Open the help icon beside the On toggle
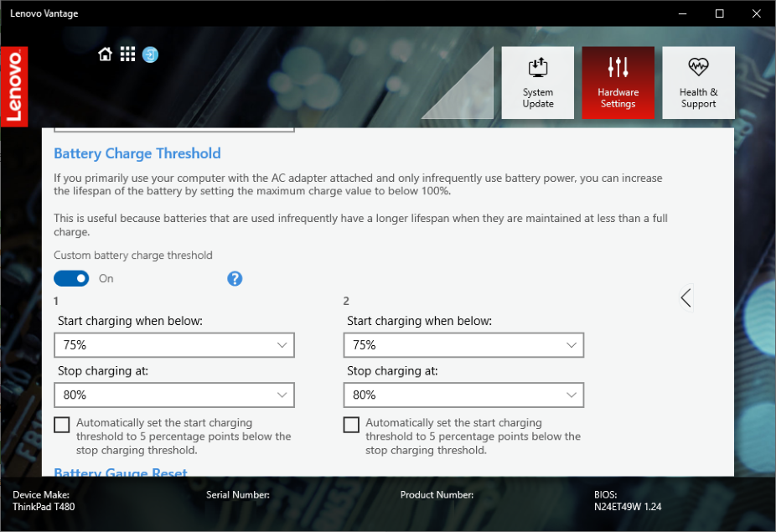 (x=235, y=279)
